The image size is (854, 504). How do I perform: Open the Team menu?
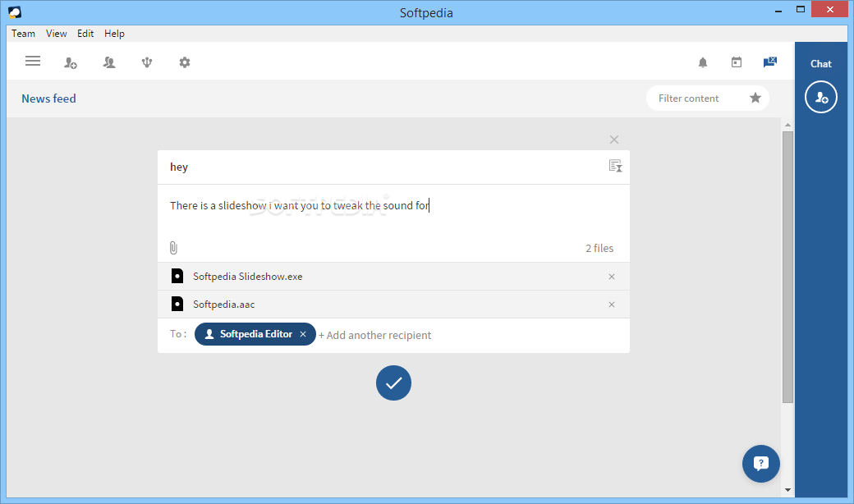[x=24, y=33]
